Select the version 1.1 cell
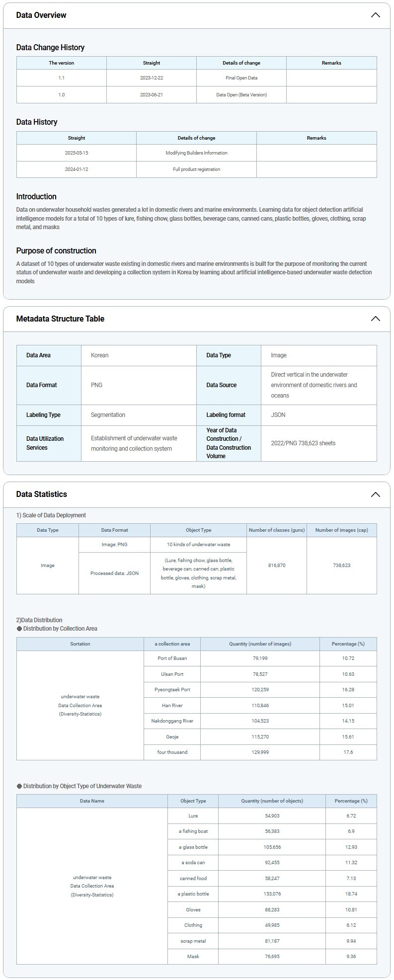Screen dimensions: 394x980 62,78
